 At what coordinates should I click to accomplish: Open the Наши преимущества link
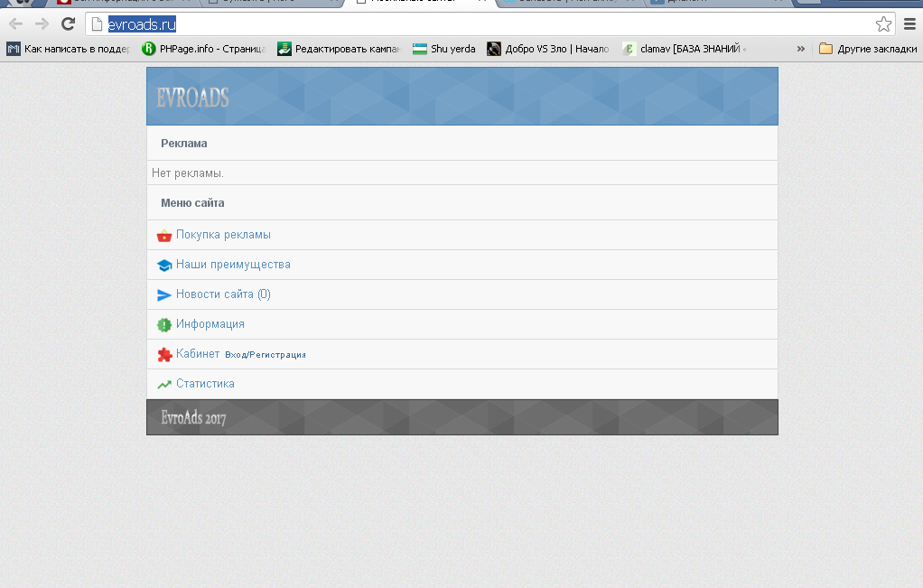(233, 265)
